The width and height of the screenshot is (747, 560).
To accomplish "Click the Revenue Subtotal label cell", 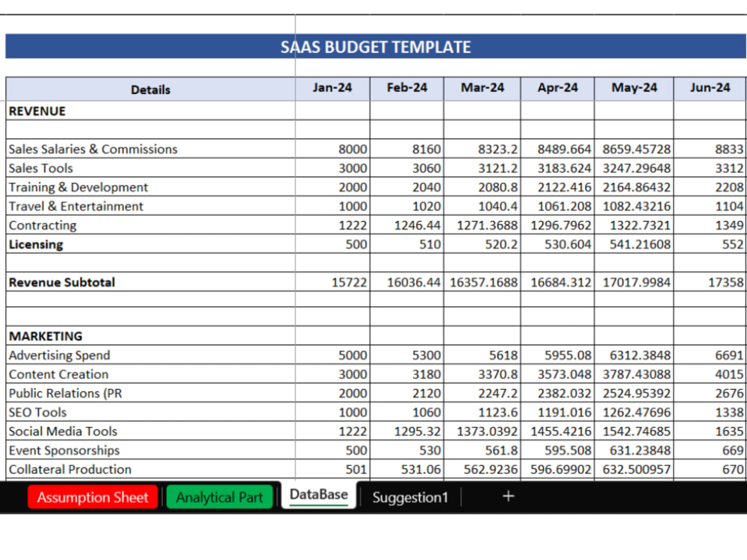I will [151, 282].
